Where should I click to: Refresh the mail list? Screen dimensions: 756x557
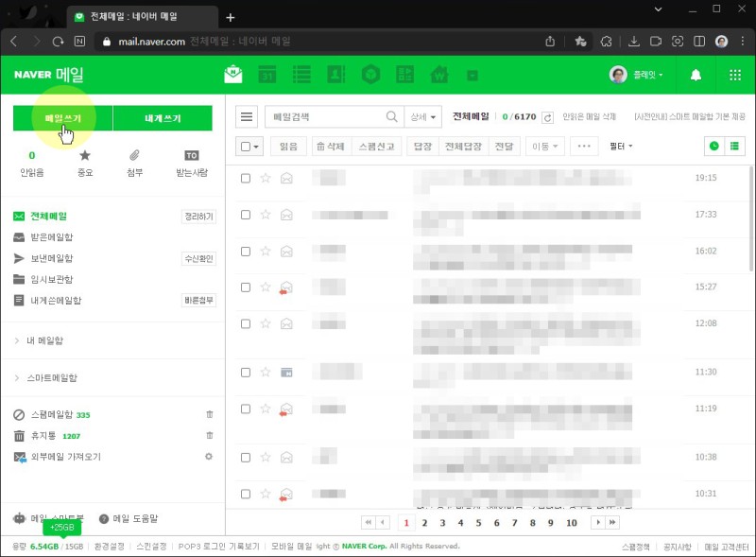click(x=547, y=117)
